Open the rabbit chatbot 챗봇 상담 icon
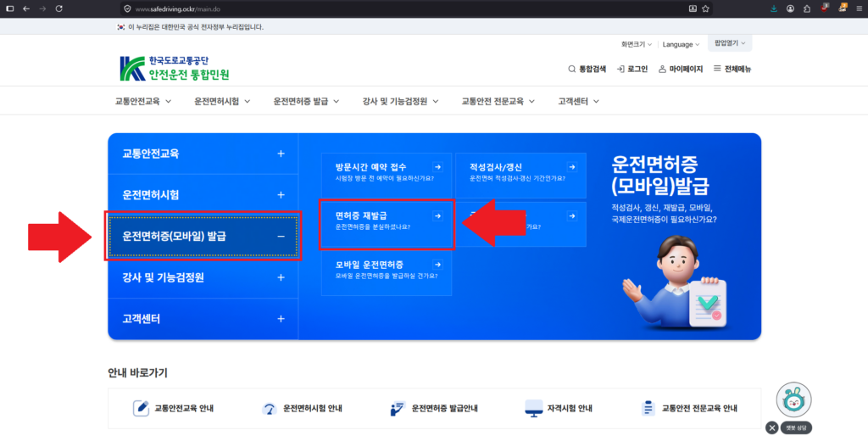 point(793,400)
